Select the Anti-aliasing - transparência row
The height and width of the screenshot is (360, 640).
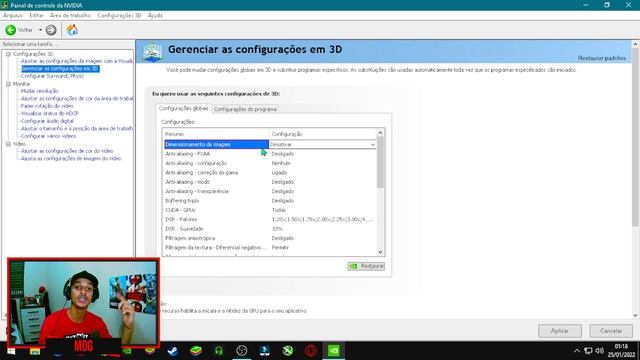(270, 191)
